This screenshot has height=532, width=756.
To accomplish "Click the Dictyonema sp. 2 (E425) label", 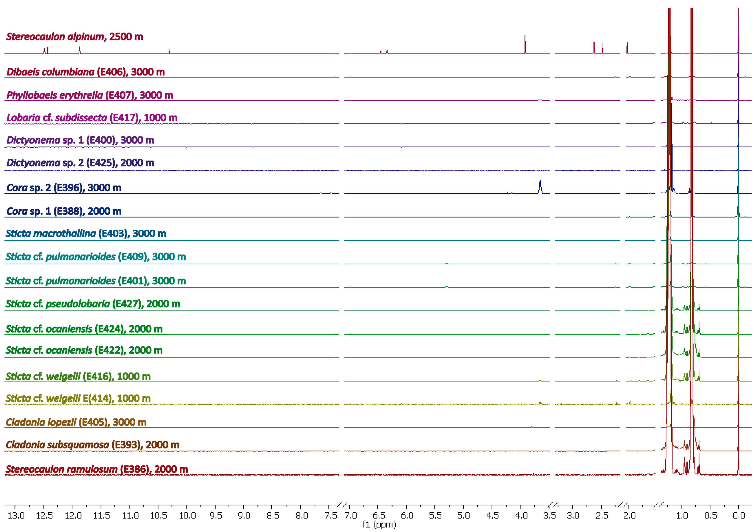I will pos(80,163).
